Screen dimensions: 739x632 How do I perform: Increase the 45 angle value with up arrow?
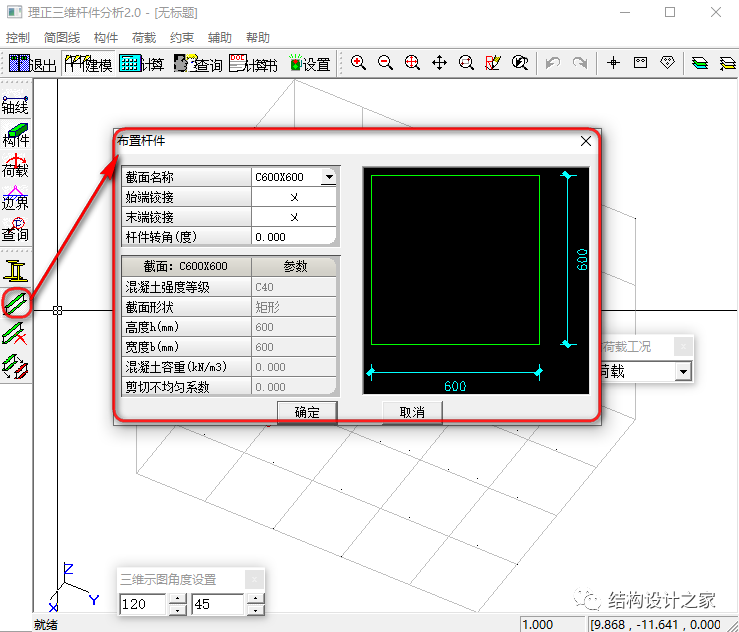coord(255,599)
